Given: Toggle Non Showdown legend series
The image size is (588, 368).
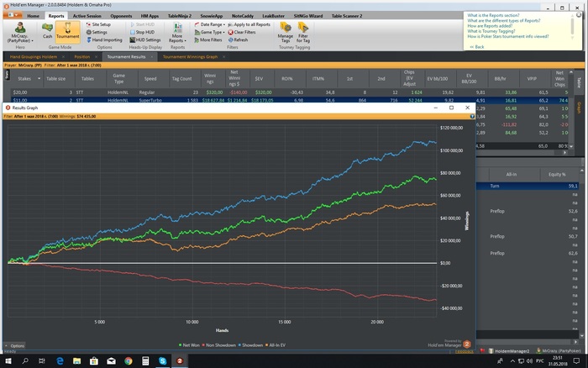Looking at the screenshot, I should 219,345.
